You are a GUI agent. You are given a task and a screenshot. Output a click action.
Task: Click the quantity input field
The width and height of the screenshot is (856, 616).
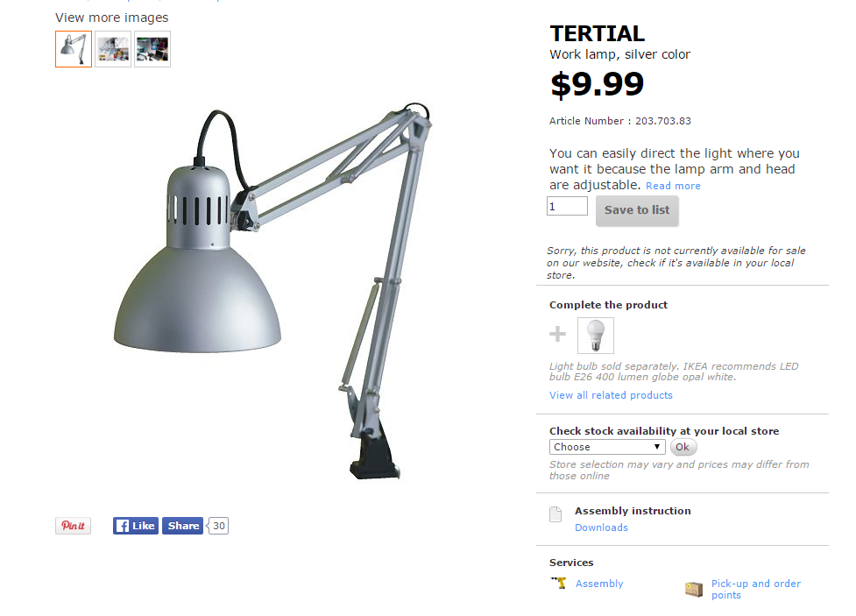567,207
